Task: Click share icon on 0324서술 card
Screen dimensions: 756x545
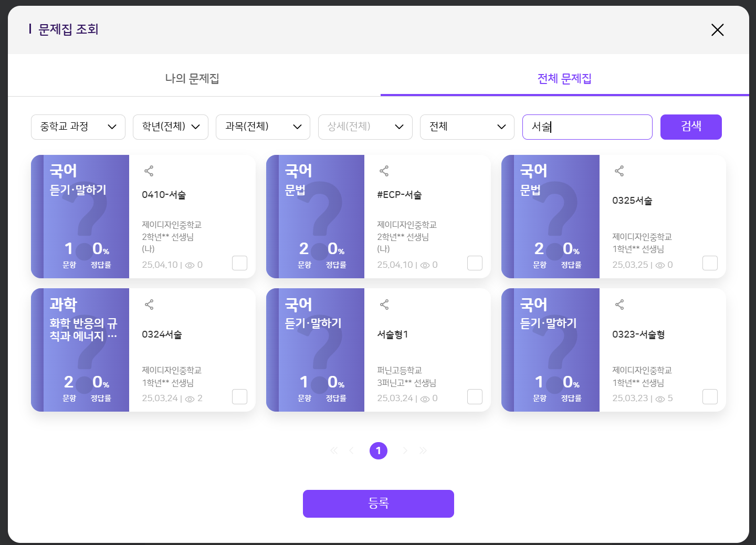Action: 149,305
